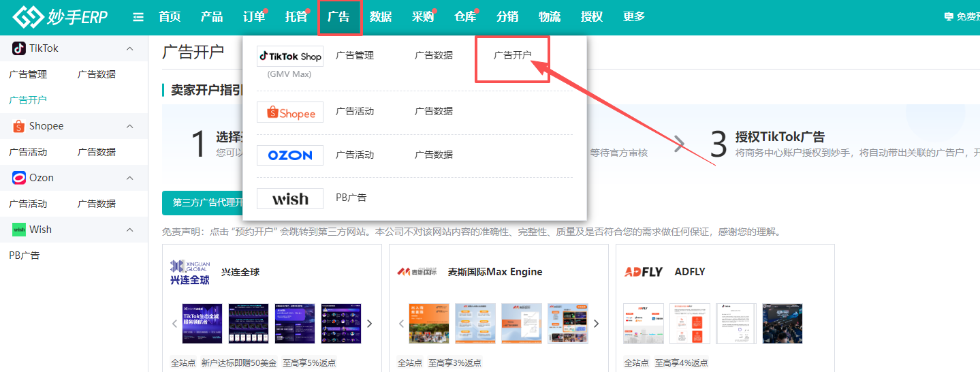Click 新户达标即赠50美金 tag
This screenshot has height=372, width=980.
click(239, 363)
